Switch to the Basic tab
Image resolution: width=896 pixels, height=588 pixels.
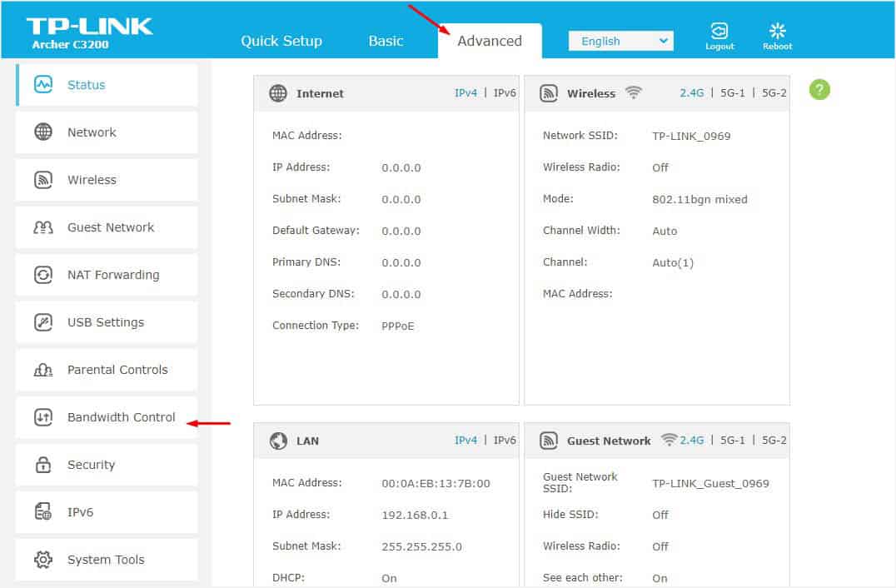[386, 41]
